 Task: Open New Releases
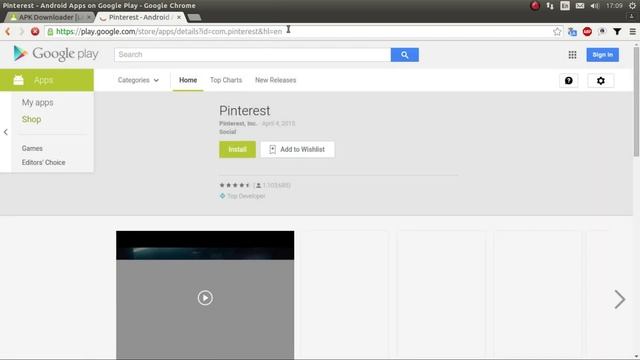[x=276, y=80]
